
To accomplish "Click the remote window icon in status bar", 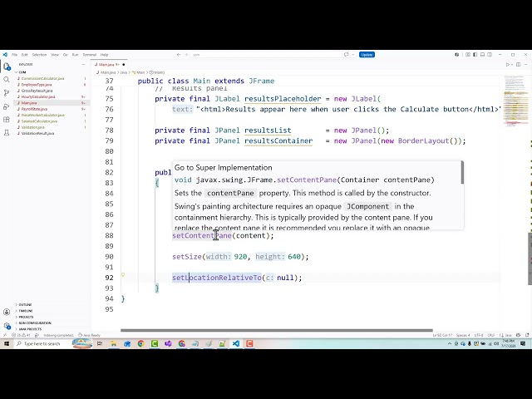I will pos(5,335).
